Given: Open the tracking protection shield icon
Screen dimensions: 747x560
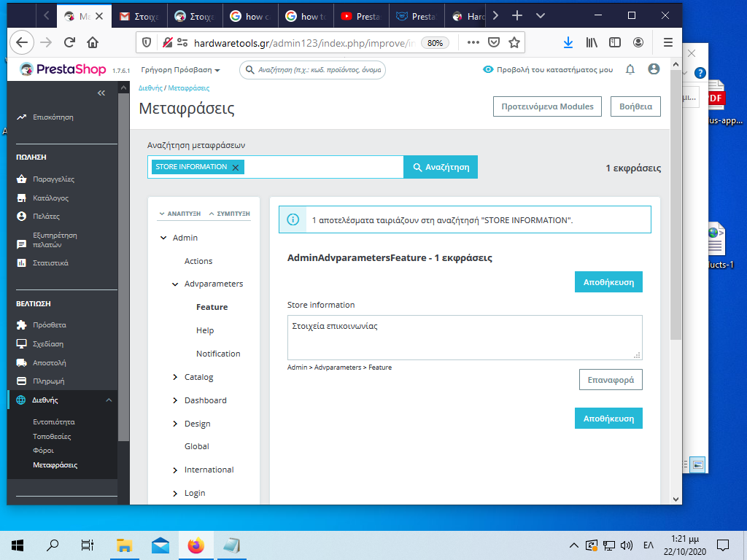Looking at the screenshot, I should click(x=147, y=43).
